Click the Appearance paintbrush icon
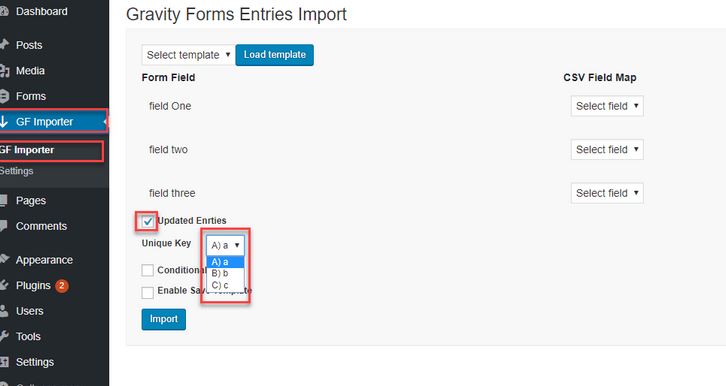The height and width of the screenshot is (386, 726). (4, 259)
